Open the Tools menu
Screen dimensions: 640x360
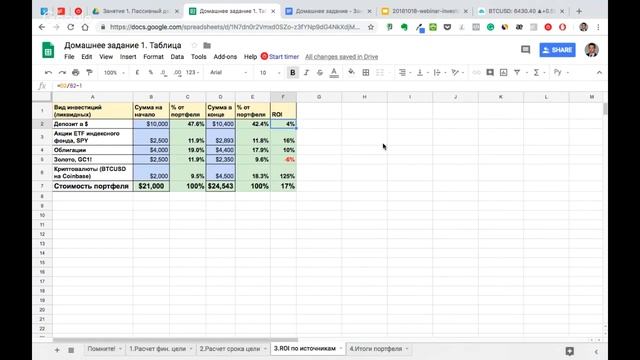tap(199, 57)
